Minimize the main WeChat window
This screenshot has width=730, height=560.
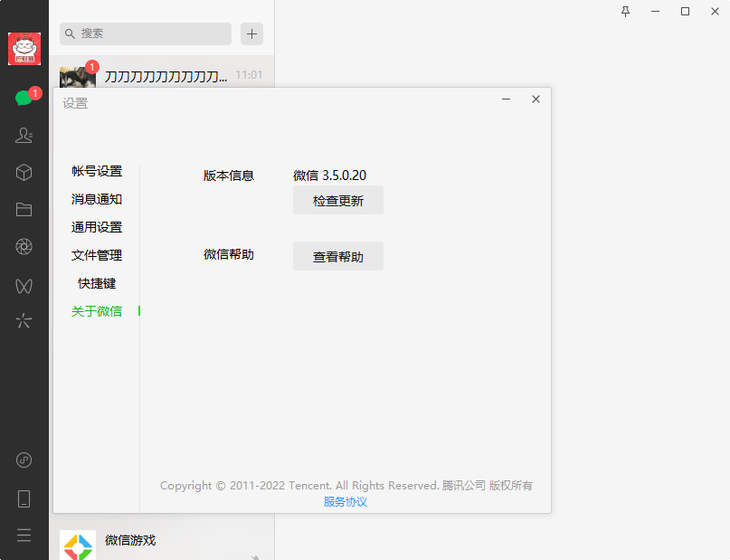pyautogui.click(x=656, y=12)
